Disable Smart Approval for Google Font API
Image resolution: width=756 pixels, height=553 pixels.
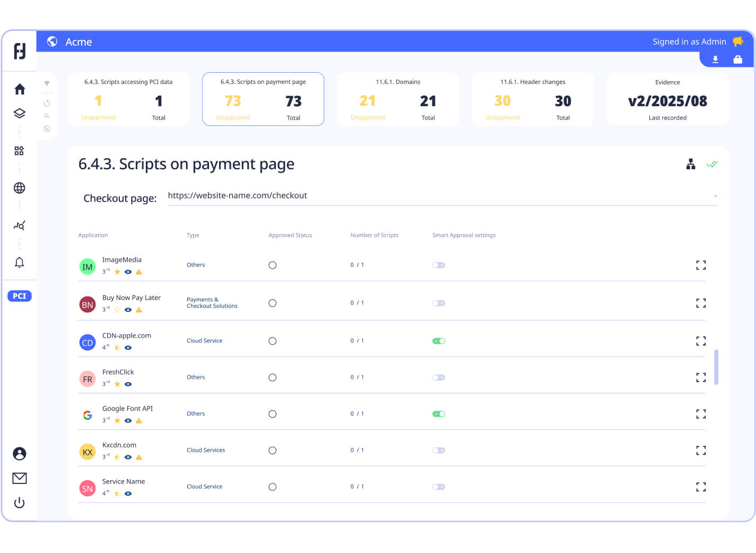coord(439,414)
